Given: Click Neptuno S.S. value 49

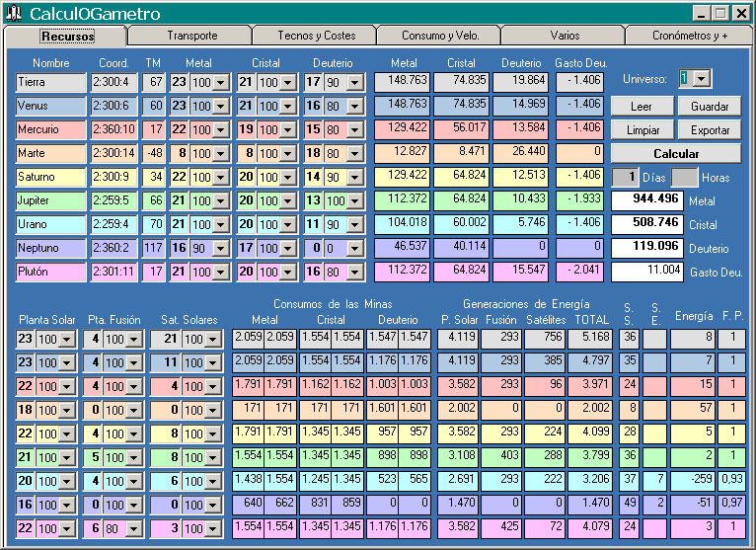Looking at the screenshot, I should [x=629, y=505].
